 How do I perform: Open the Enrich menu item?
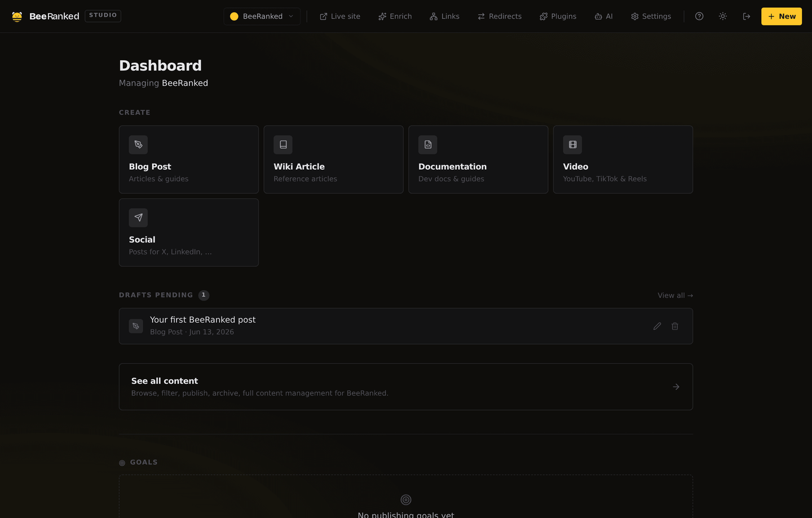pyautogui.click(x=395, y=16)
